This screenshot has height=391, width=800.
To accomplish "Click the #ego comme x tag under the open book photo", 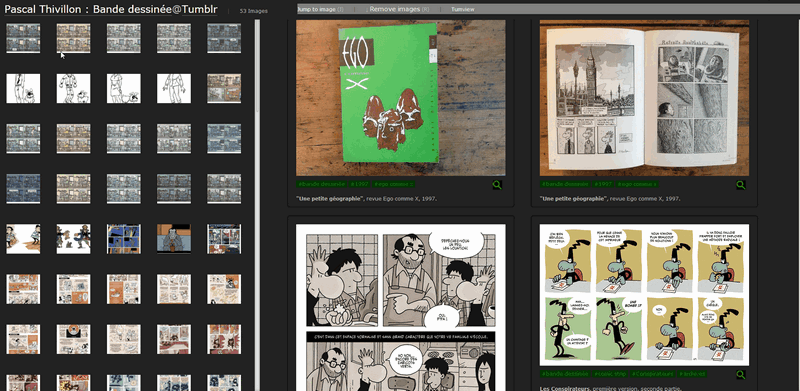I will (637, 184).
